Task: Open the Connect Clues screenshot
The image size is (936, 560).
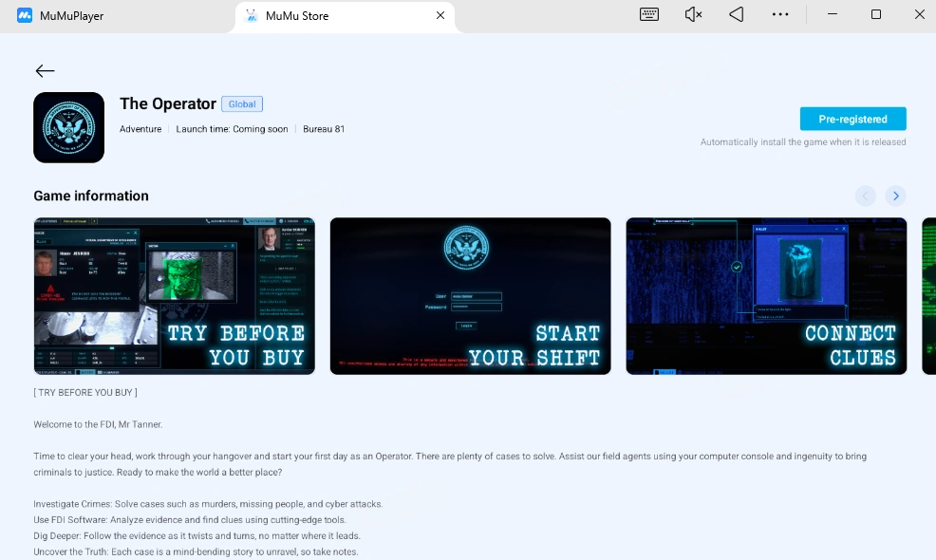Action: 766,296
